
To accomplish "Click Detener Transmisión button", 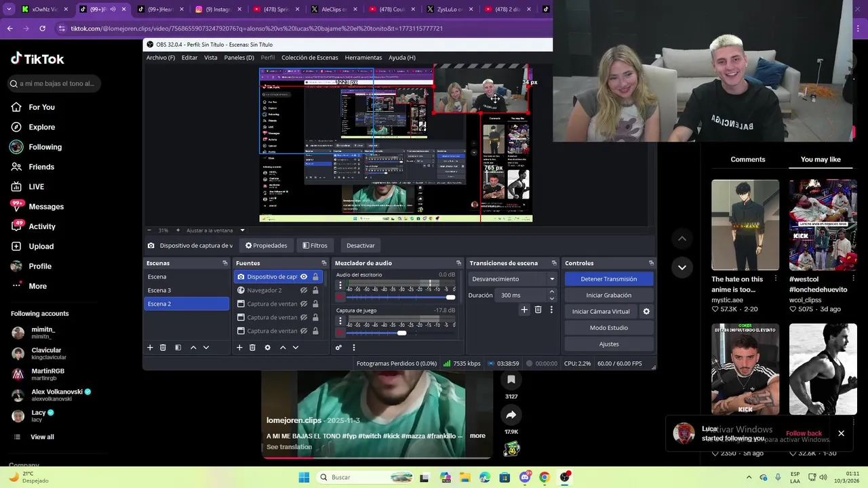I will tap(609, 279).
